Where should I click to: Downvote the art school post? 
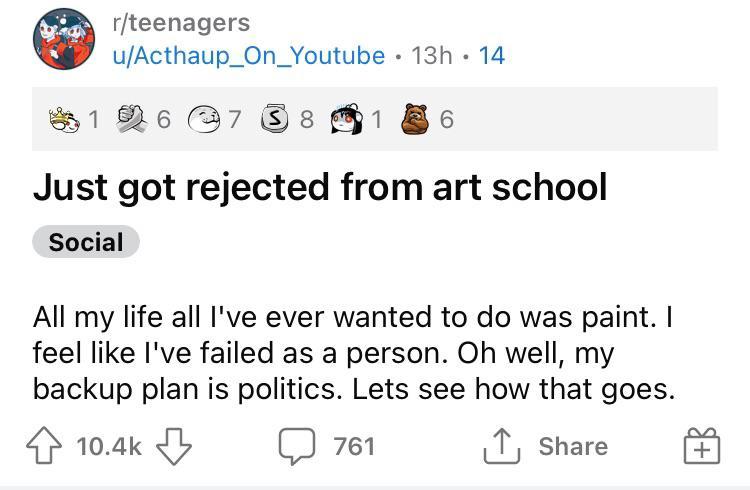pyautogui.click(x=173, y=446)
